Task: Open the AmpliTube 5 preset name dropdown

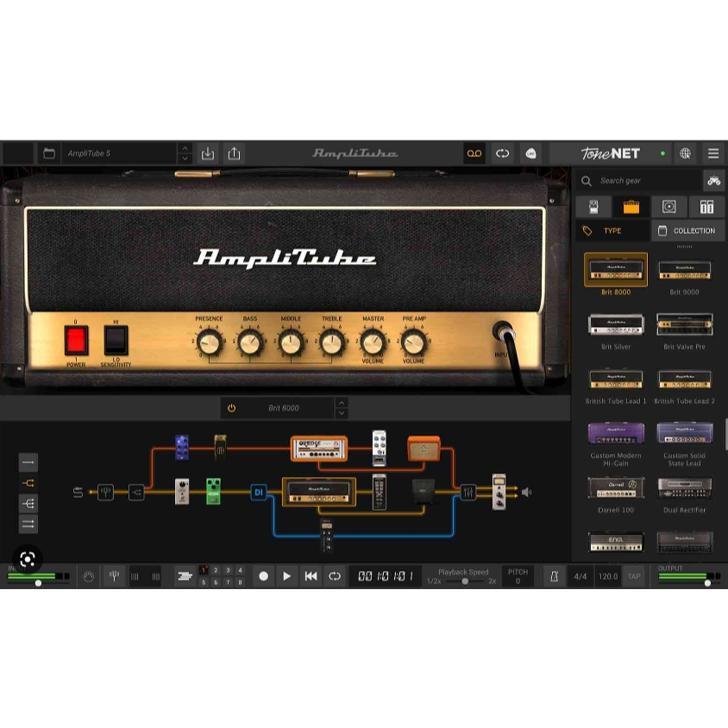Action: pos(119,154)
